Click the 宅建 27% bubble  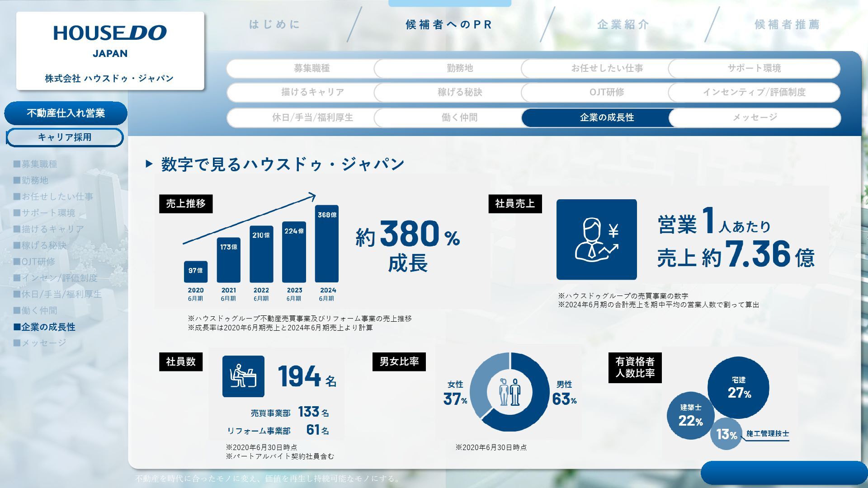738,388
